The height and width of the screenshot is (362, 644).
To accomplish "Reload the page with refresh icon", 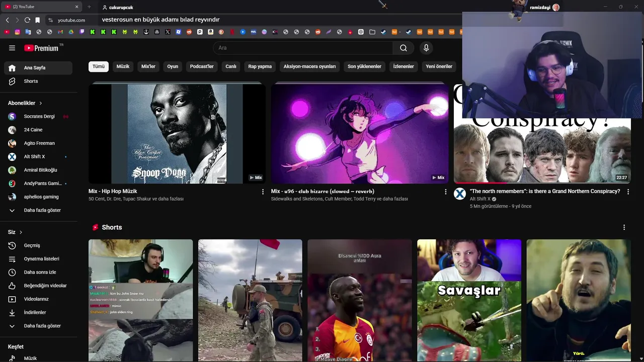I will [27, 20].
